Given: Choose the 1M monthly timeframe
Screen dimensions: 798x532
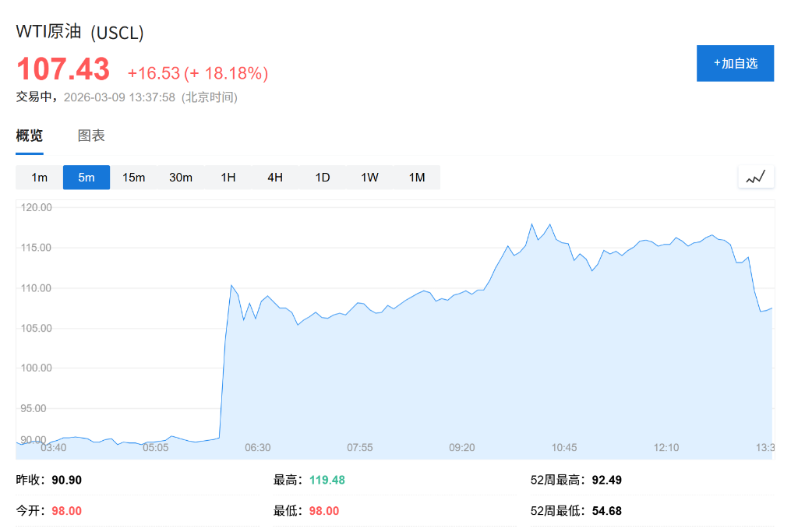Looking at the screenshot, I should 417,178.
